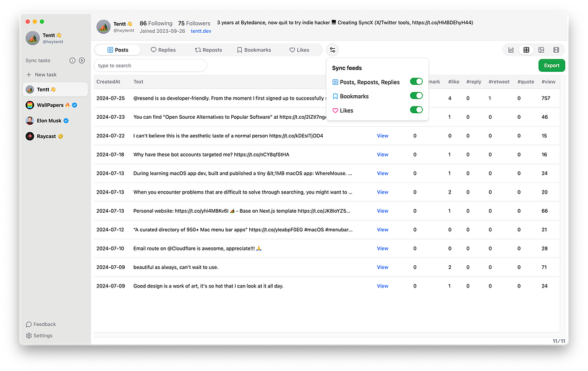Click the green Export button
588x371 pixels.
pyautogui.click(x=552, y=66)
